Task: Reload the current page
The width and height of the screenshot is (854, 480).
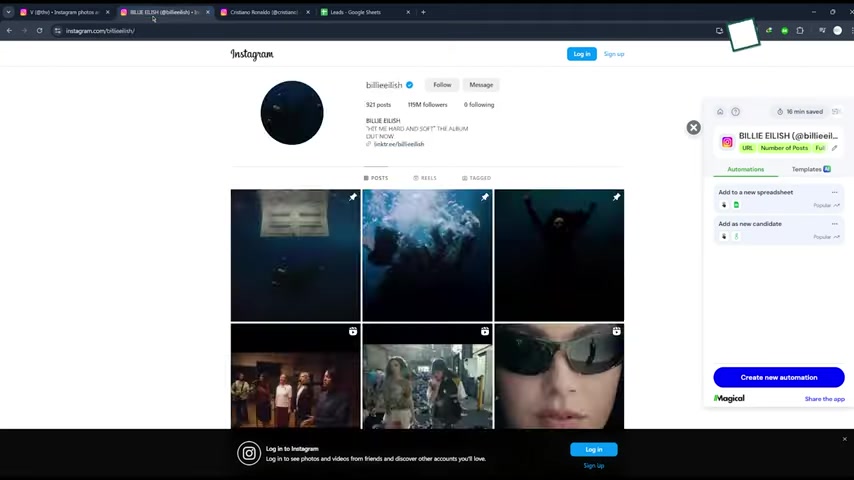Action: (39, 31)
